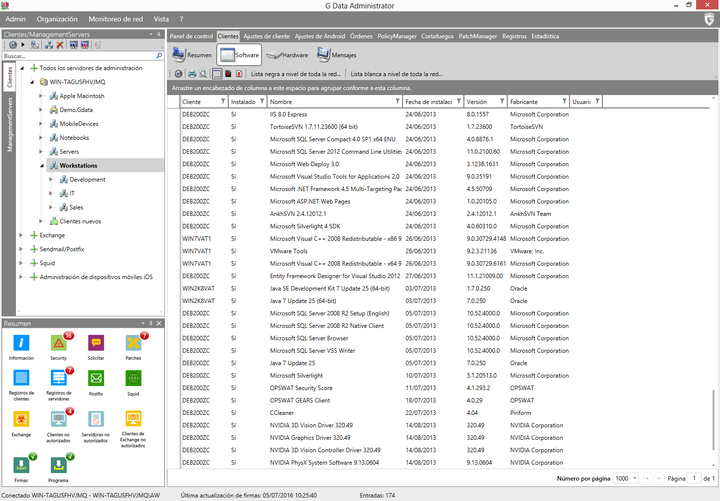Open the Firmas update tile
The width and height of the screenshot is (720, 501).
21,467
